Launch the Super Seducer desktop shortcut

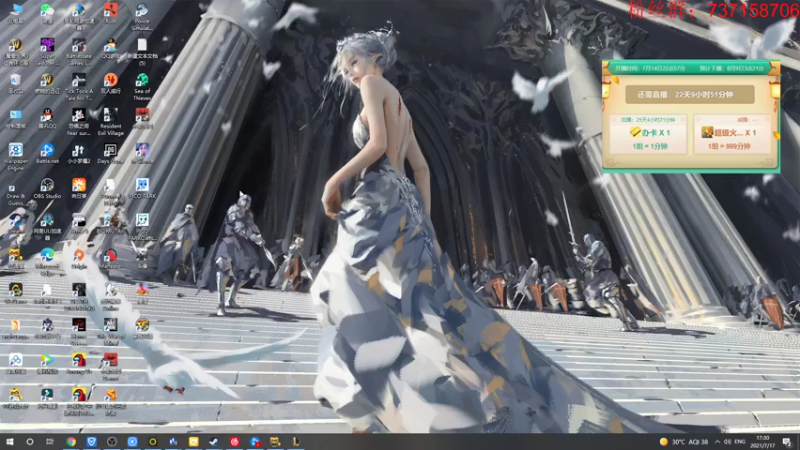(x=47, y=51)
